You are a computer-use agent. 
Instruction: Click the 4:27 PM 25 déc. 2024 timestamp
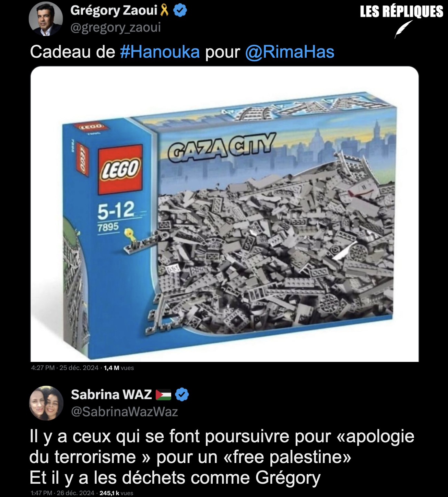click(65, 368)
